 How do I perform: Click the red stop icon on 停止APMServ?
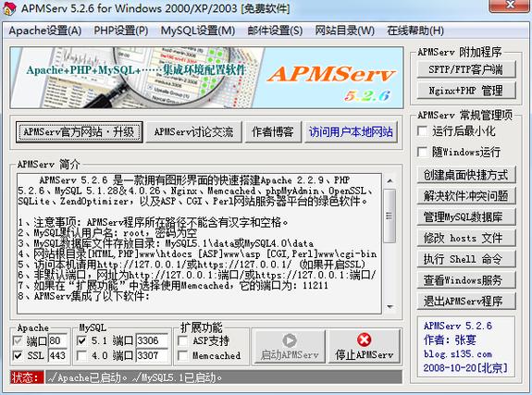(364, 339)
